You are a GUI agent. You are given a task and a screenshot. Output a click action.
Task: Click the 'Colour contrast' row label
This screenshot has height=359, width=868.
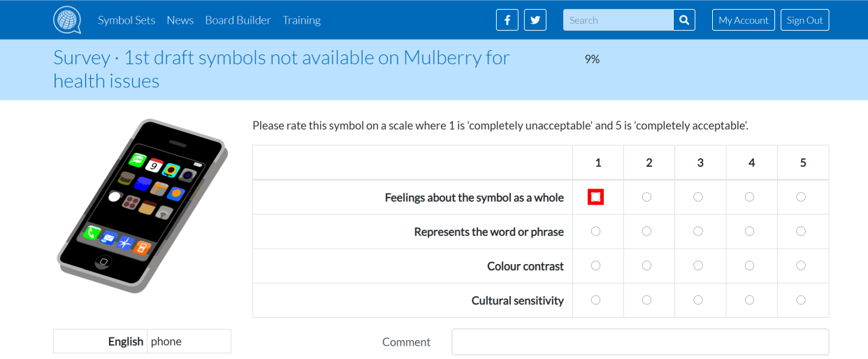[x=526, y=266]
